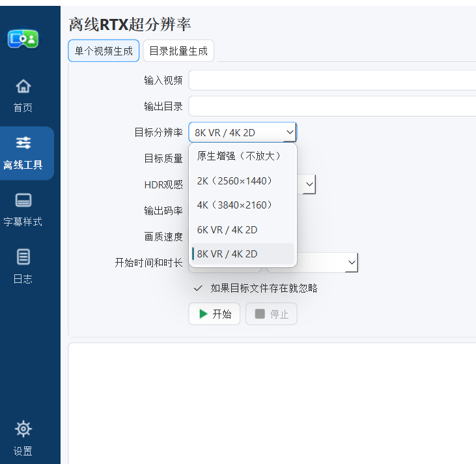Viewport: 476px width, 464px height.
Task: Click the 开始时间和时长 label
Action: tap(148, 263)
